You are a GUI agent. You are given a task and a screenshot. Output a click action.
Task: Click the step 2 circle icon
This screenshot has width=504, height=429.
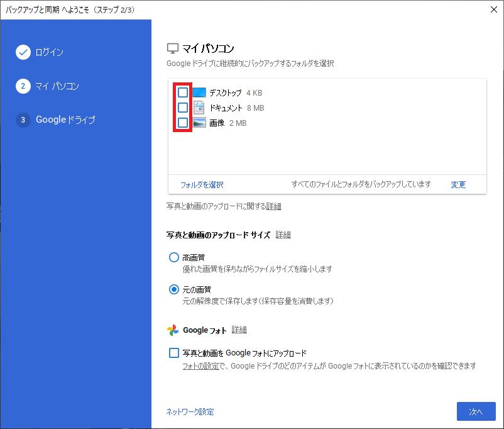[23, 86]
